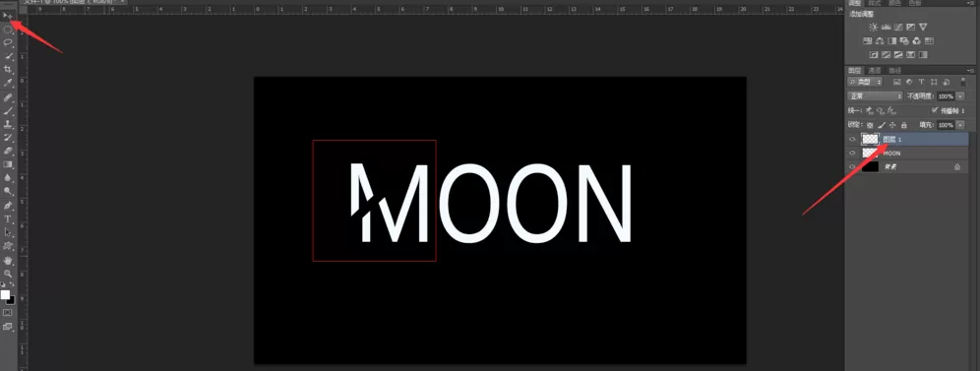Select the History Brush tool
The image size is (980, 371).
(x=8, y=138)
